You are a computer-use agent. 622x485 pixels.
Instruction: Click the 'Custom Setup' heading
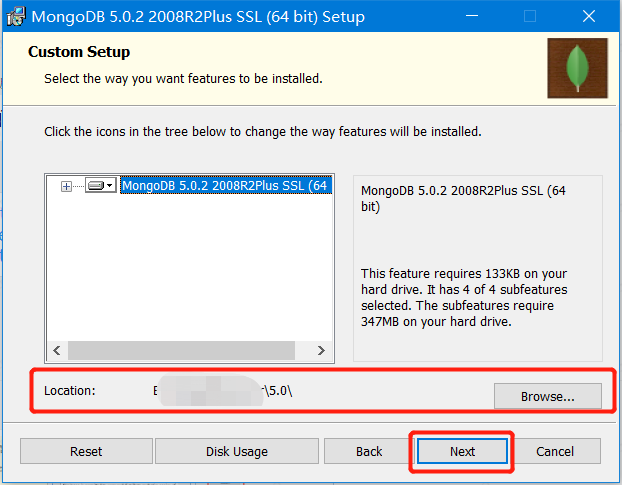pyautogui.click(x=79, y=52)
